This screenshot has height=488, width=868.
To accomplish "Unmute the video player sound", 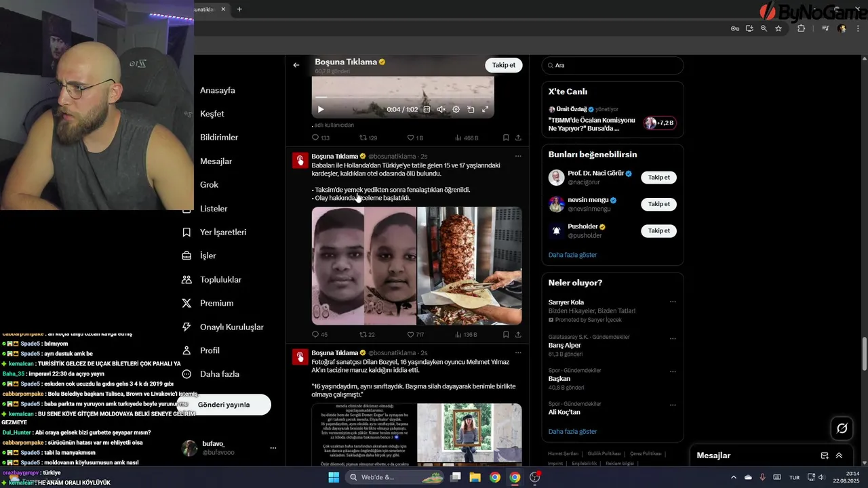I will 441,109.
